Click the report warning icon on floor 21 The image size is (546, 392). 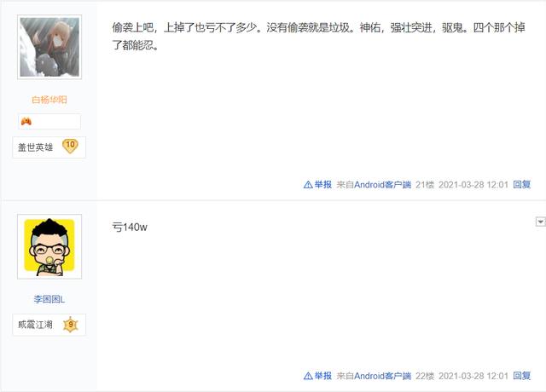[x=308, y=185]
